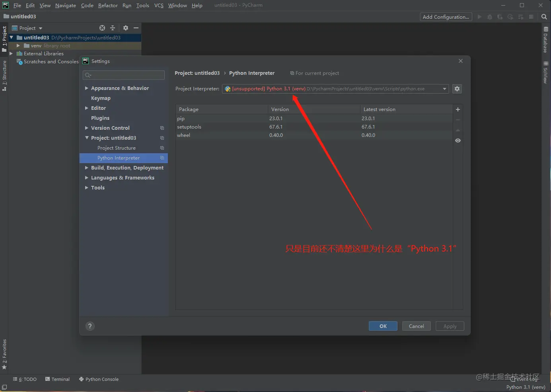The width and height of the screenshot is (551, 392).
Task: Click the Latest version column header
Action: click(x=406, y=109)
